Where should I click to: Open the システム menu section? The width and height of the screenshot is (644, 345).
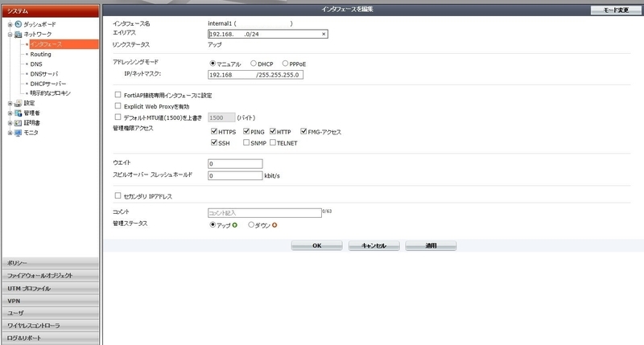pyautogui.click(x=51, y=11)
